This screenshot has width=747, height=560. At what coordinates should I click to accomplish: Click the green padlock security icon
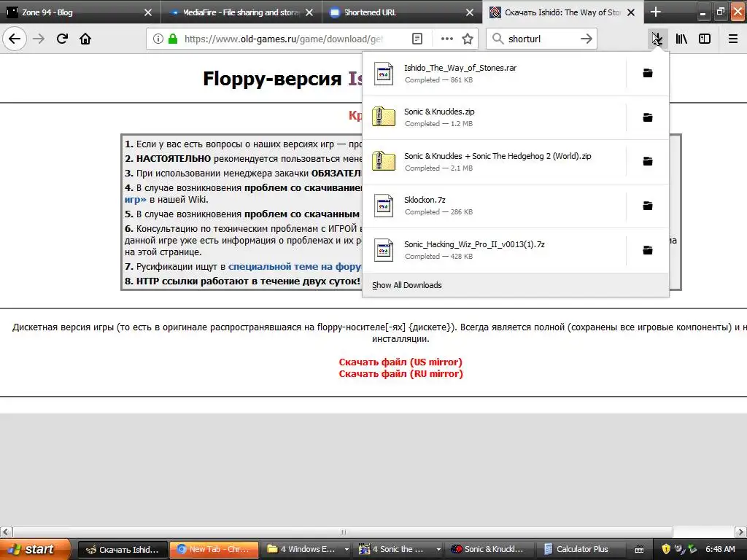(x=173, y=39)
